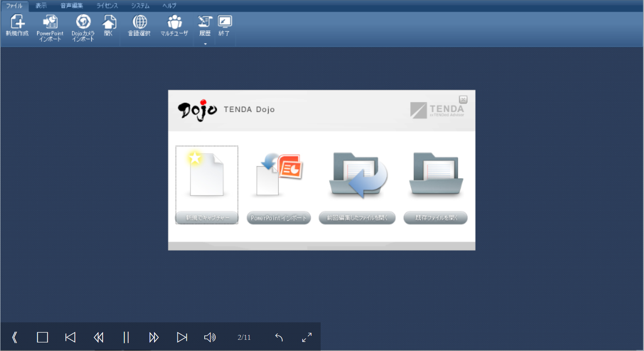Click the existing file folder icon
Viewport: 644px width, 351px height.
tap(436, 174)
